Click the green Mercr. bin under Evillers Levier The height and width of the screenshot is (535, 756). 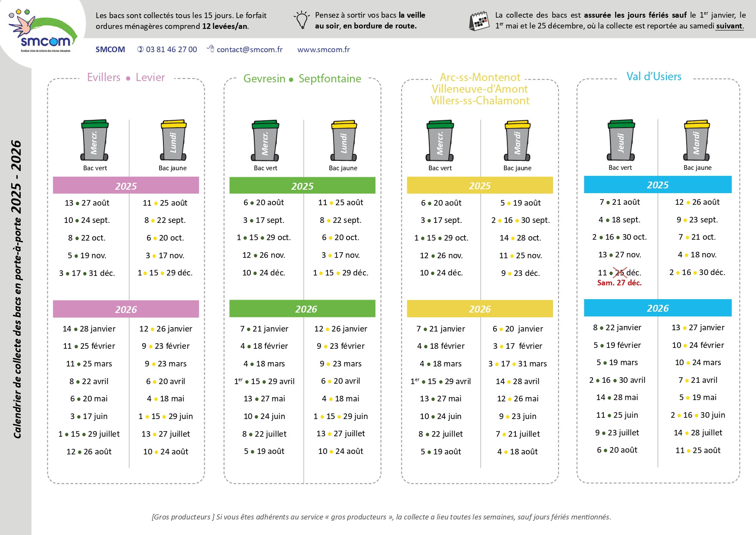coord(94,140)
